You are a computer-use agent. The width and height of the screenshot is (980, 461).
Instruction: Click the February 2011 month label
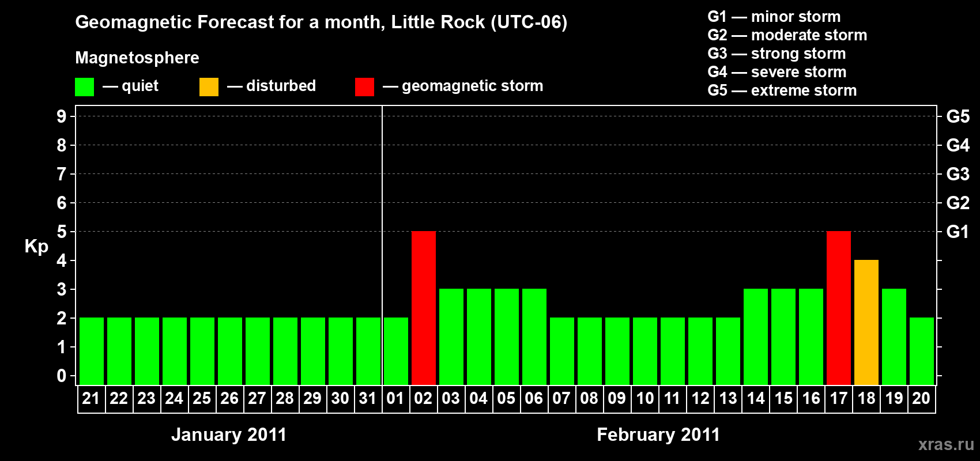(658, 434)
